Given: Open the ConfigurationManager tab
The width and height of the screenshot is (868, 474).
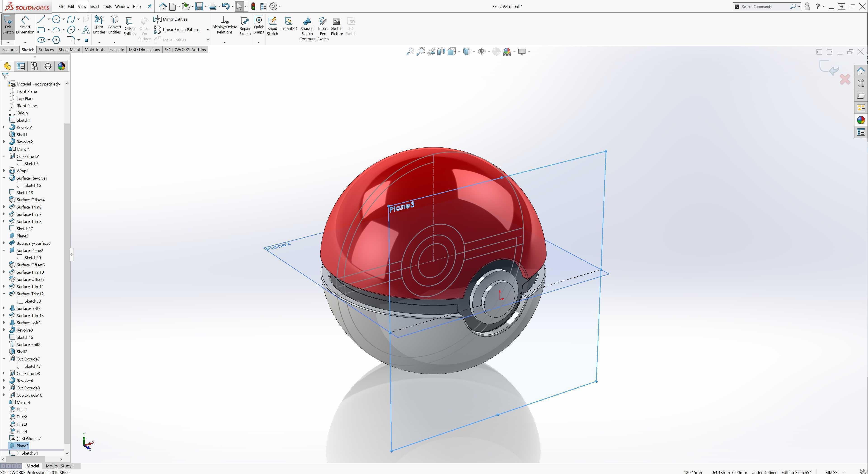Looking at the screenshot, I should coord(34,66).
